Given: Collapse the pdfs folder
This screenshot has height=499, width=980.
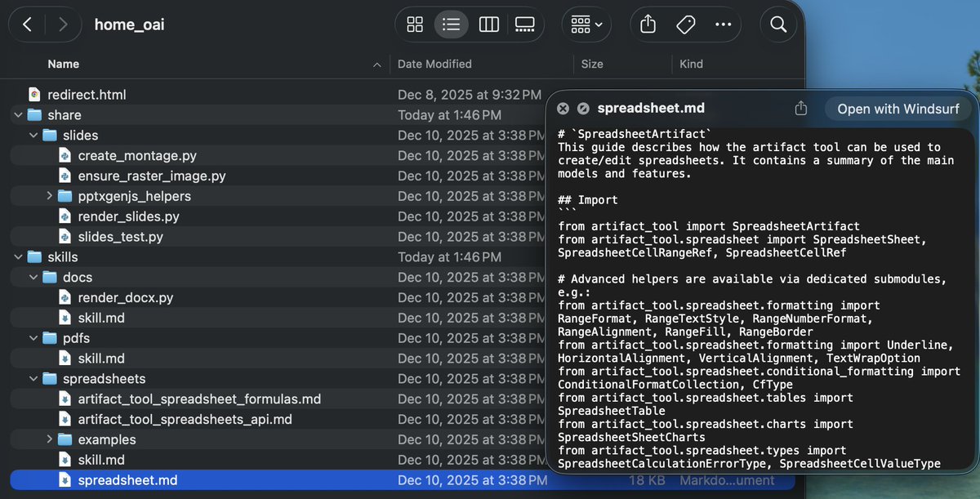Looking at the screenshot, I should [33, 338].
